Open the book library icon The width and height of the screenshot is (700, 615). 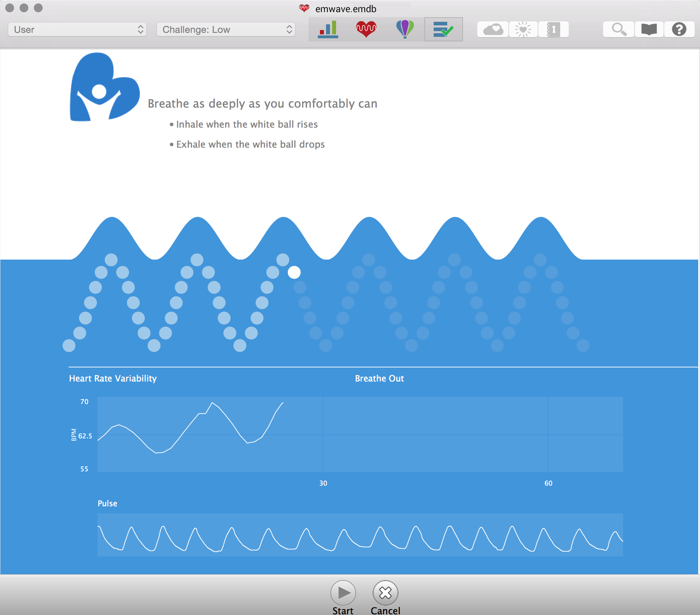649,29
